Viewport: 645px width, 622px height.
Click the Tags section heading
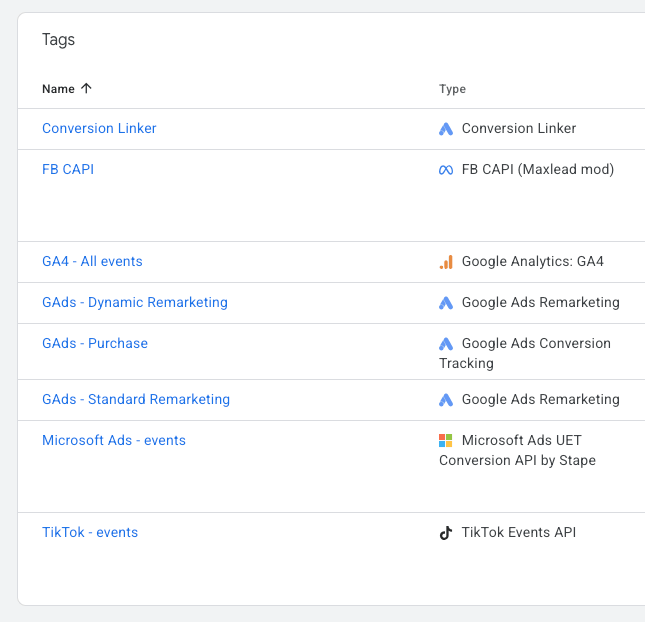pyautogui.click(x=58, y=40)
